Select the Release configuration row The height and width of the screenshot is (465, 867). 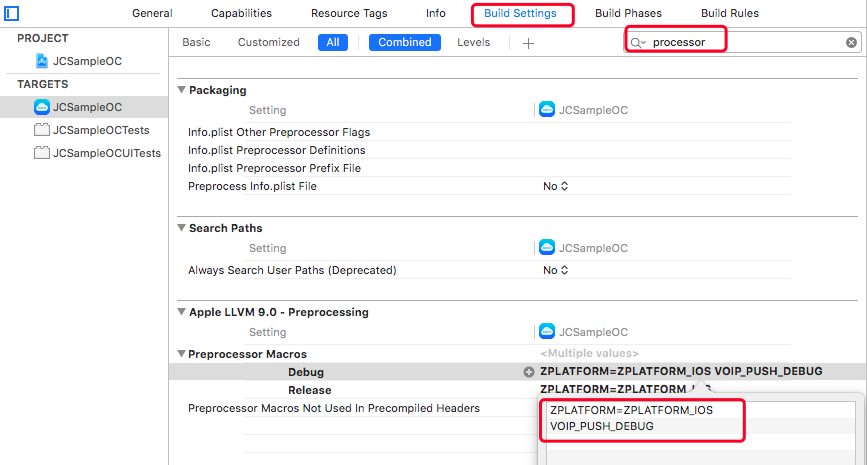click(310, 390)
